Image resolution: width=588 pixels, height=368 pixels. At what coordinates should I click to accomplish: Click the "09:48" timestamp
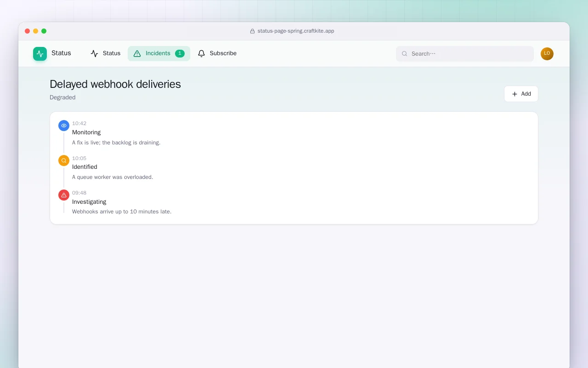tap(79, 193)
